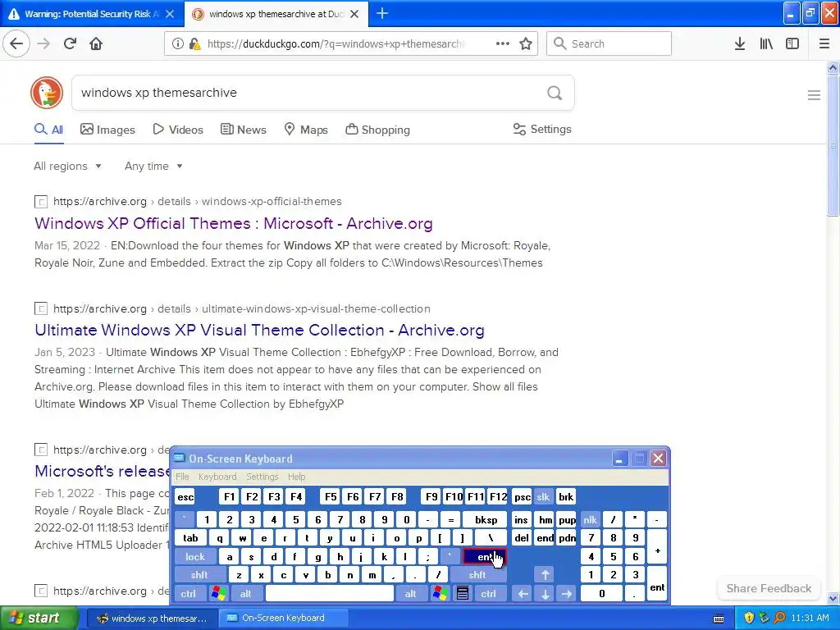Bookmark this page with the star icon

click(x=526, y=43)
